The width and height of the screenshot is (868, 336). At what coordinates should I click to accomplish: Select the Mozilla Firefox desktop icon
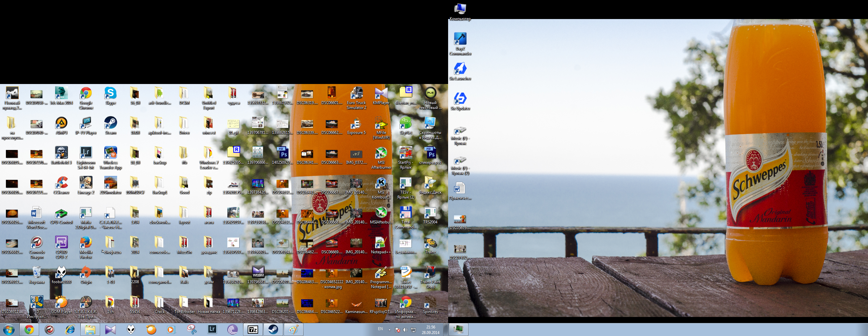point(86,247)
